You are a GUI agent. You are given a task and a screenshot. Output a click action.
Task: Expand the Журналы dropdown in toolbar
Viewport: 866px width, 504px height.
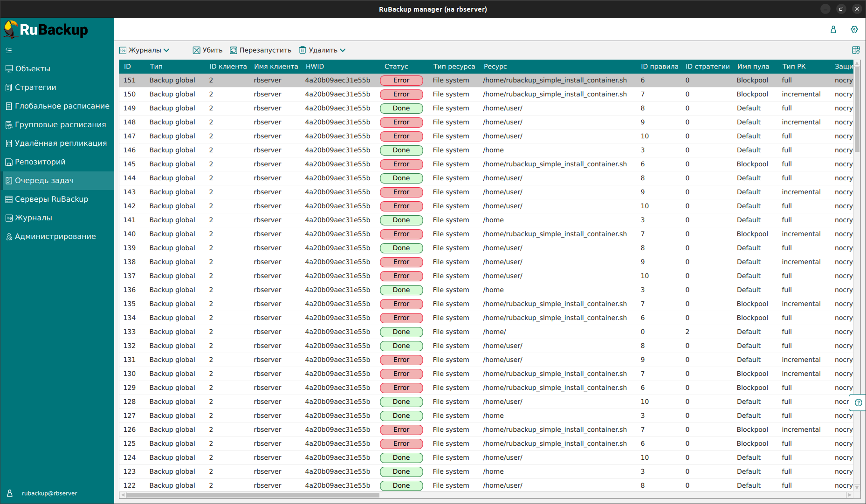coord(144,50)
